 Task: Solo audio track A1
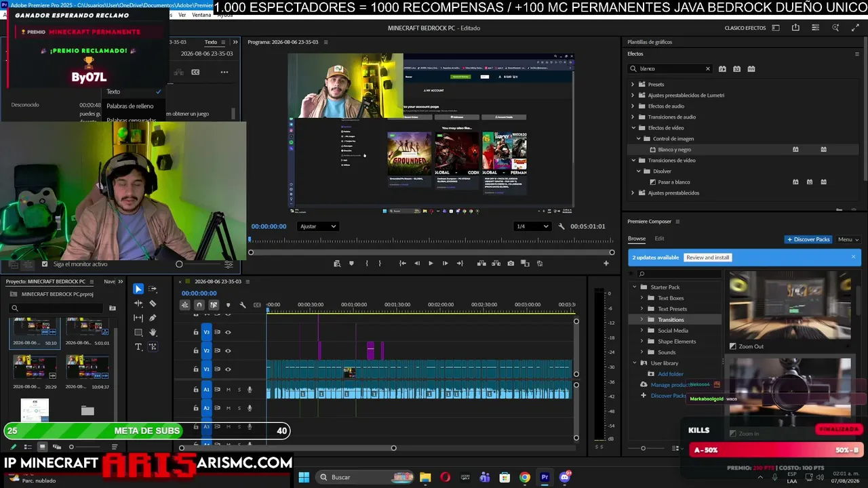coord(239,390)
